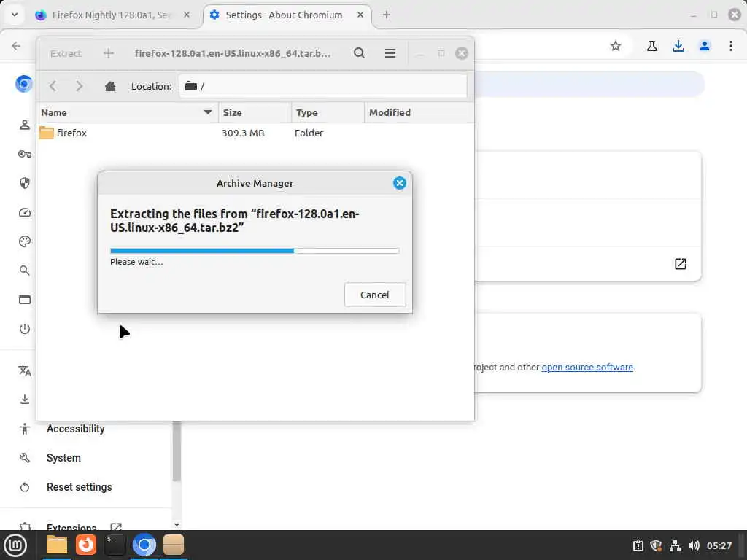Open the Chromium profile avatar menu
The image size is (747, 560).
pos(705,46)
